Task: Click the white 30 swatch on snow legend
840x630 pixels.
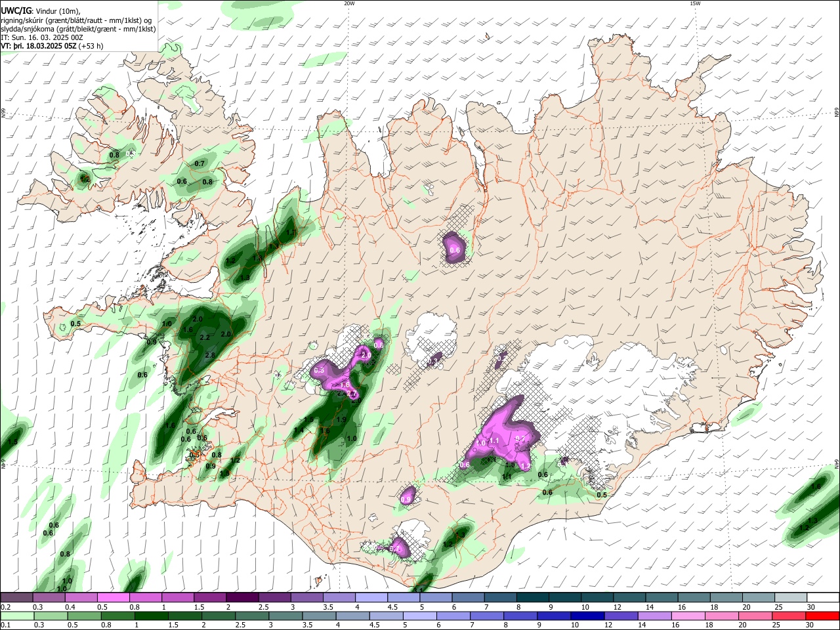Action: (x=823, y=597)
